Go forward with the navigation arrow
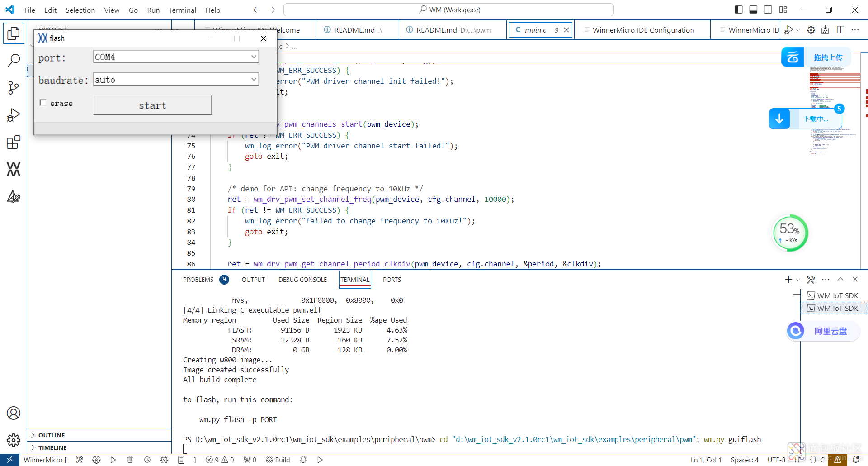Screen dimensions: 868x466 tap(271, 10)
